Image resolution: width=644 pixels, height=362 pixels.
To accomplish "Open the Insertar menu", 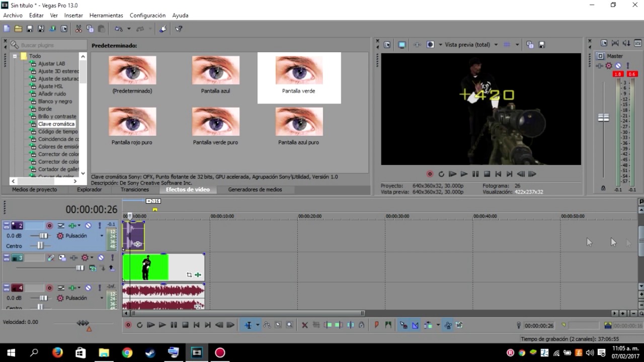I will click(73, 16).
